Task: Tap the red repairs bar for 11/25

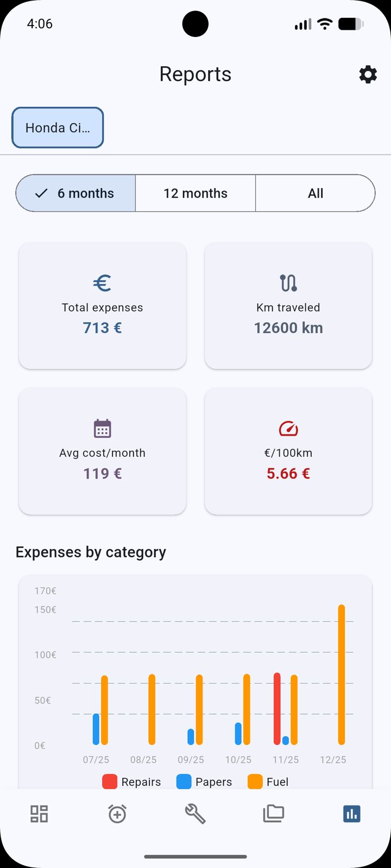Action: point(277,709)
